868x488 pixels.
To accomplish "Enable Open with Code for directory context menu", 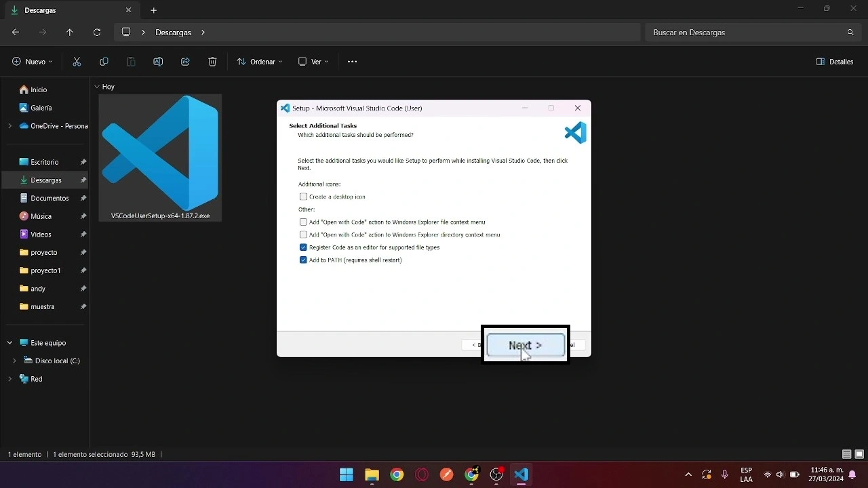I will 303,235.
